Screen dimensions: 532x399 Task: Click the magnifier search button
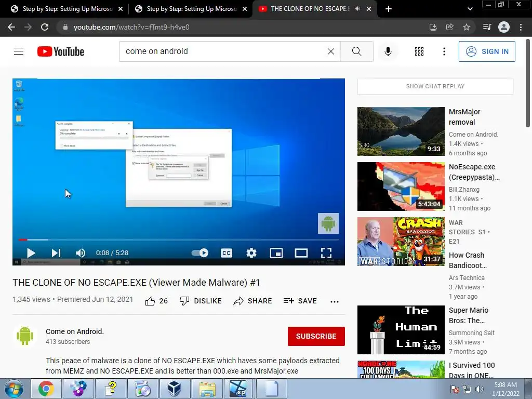coord(356,51)
